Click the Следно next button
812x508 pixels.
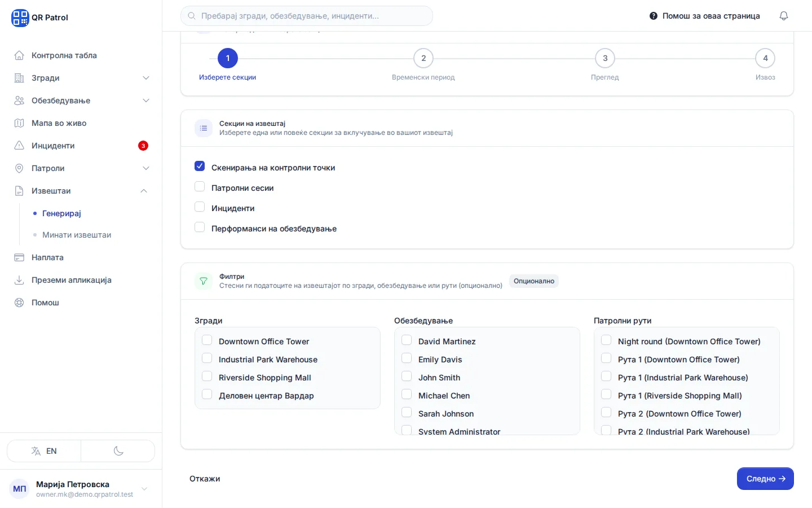click(x=765, y=479)
